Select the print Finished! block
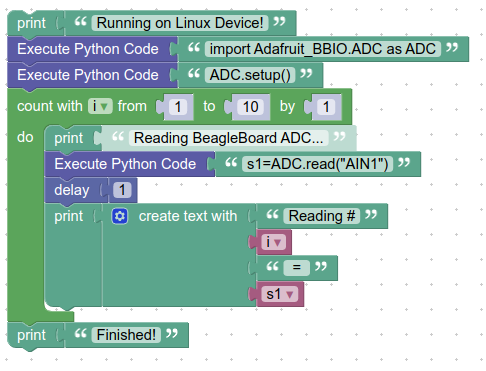The image size is (486, 371). [32, 335]
